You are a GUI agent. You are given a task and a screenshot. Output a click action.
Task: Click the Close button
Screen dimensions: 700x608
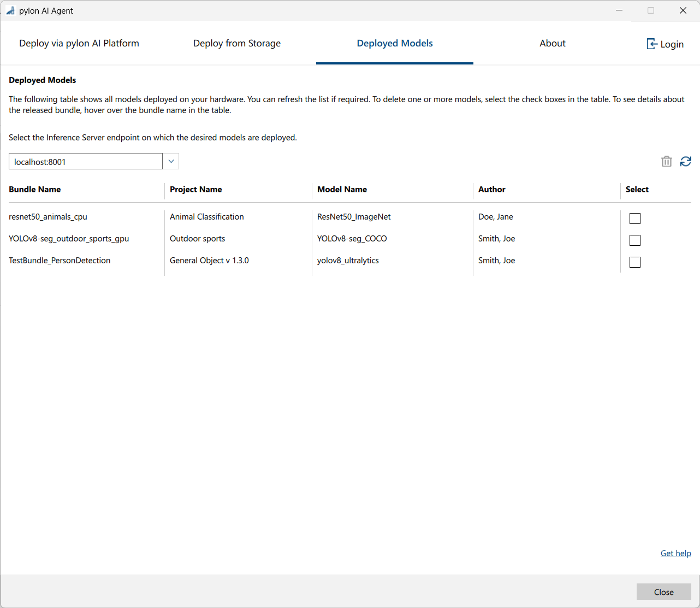pos(664,592)
